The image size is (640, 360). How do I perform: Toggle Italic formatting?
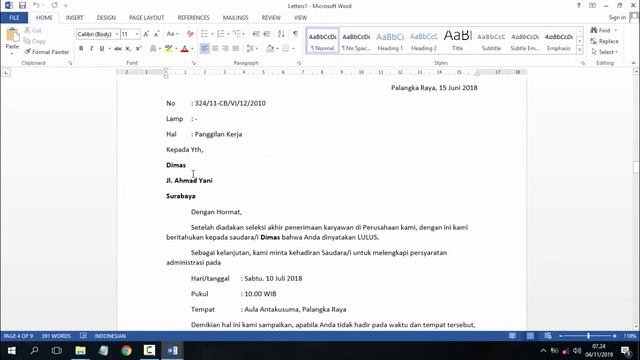[91, 49]
